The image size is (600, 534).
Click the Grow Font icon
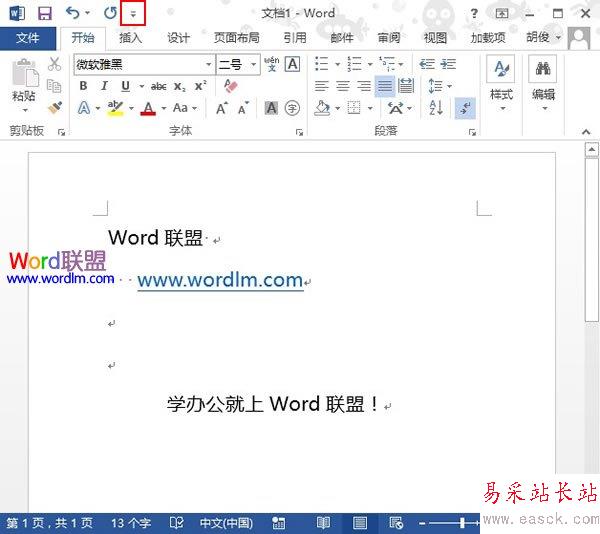pos(222,109)
